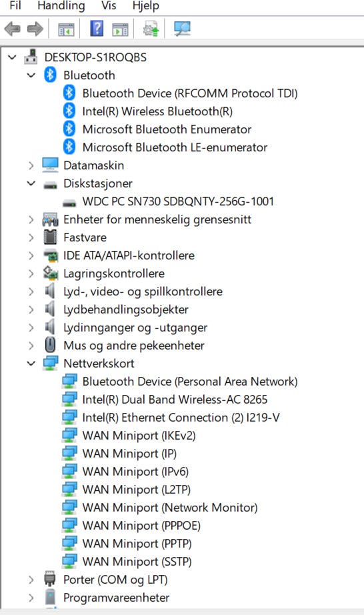364x615 pixels.
Task: Collapse the Nettverkskort category
Action: 31,364
